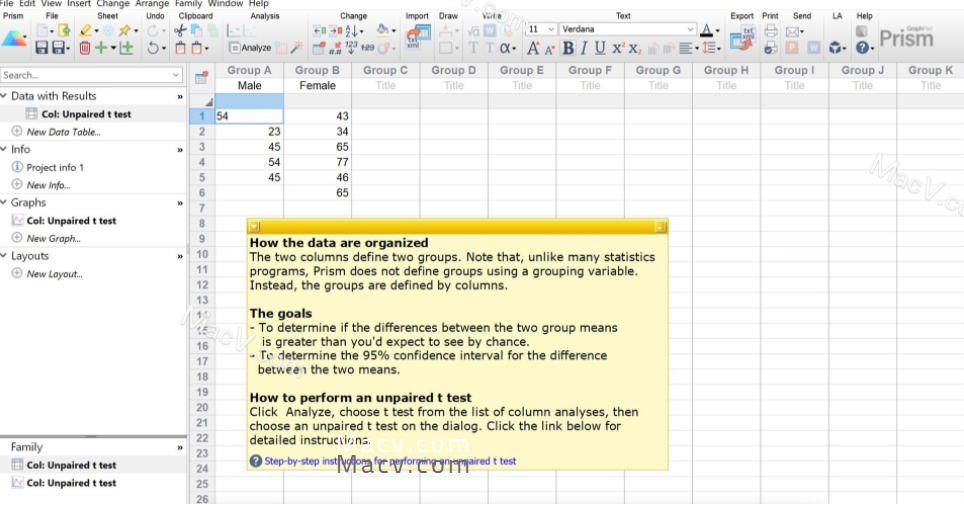Collapse the Data with Results section
Viewport: 964px width, 505px height.
(4, 95)
